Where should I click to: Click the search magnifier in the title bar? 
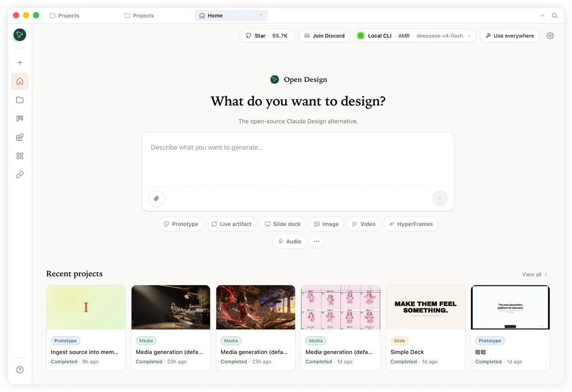coord(555,16)
